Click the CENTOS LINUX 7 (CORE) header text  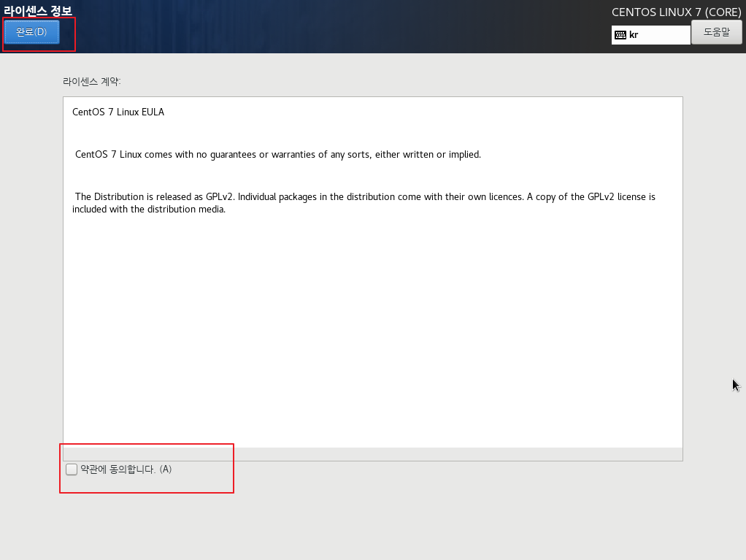(676, 12)
